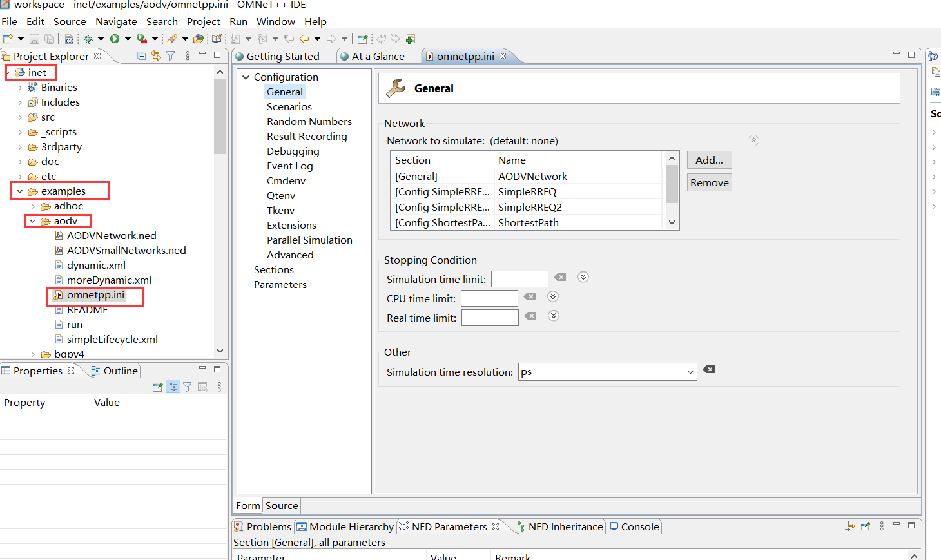Switch to the Console tab
Viewport: 941px width, 560px height.
pos(634,526)
